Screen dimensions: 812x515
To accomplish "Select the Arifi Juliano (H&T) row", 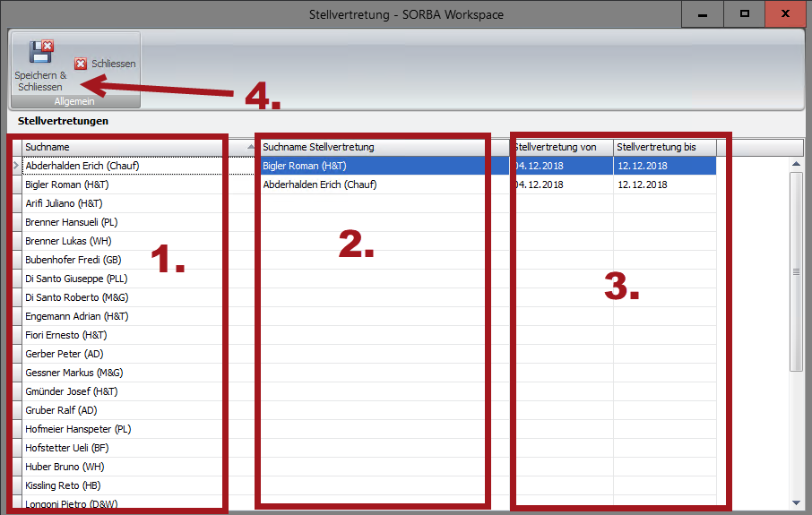I will [64, 203].
